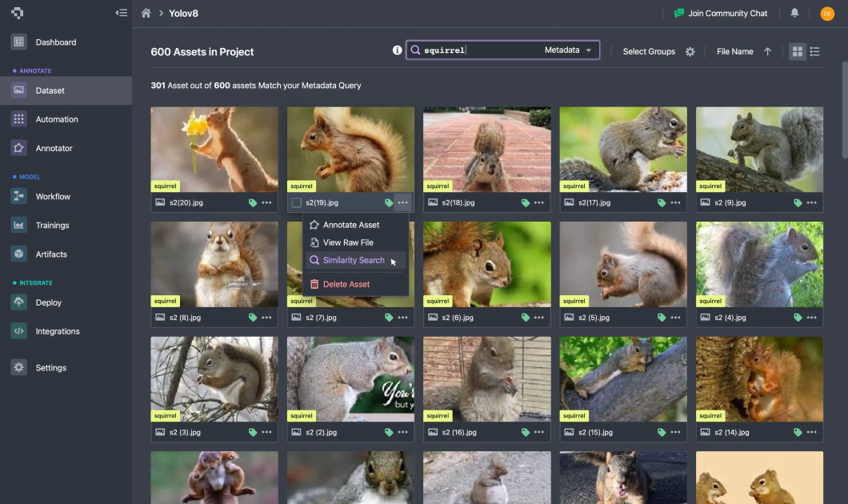The image size is (848, 504).
Task: Open the Metadata search dropdown
Action: pos(569,50)
